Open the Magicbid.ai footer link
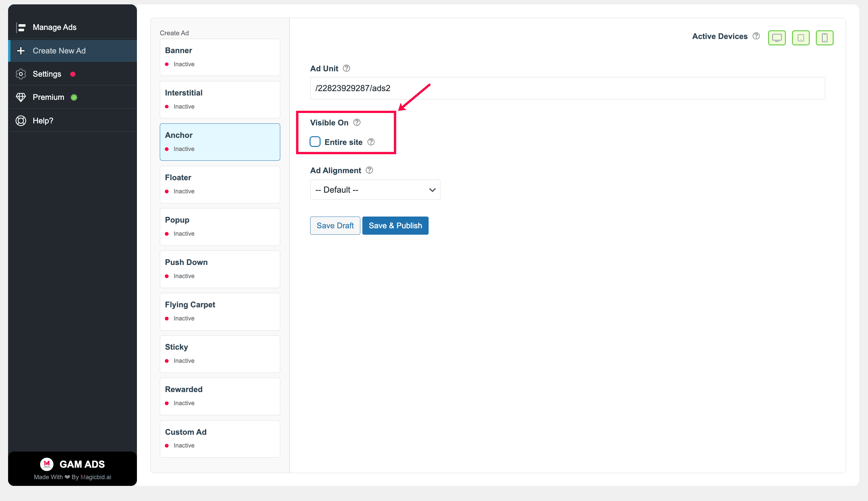The image size is (868, 501). (96, 477)
